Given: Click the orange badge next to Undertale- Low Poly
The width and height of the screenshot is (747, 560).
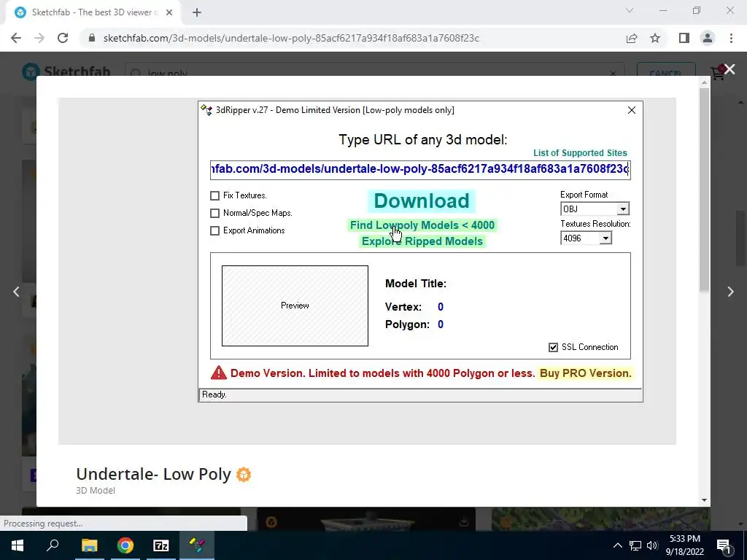Looking at the screenshot, I should pos(244,474).
